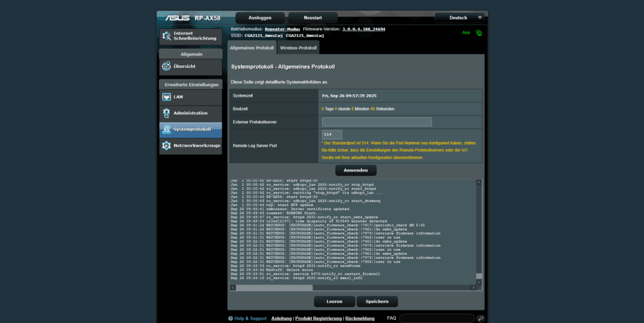
Task: Click the Remote Log Server Port field
Action: click(332, 134)
